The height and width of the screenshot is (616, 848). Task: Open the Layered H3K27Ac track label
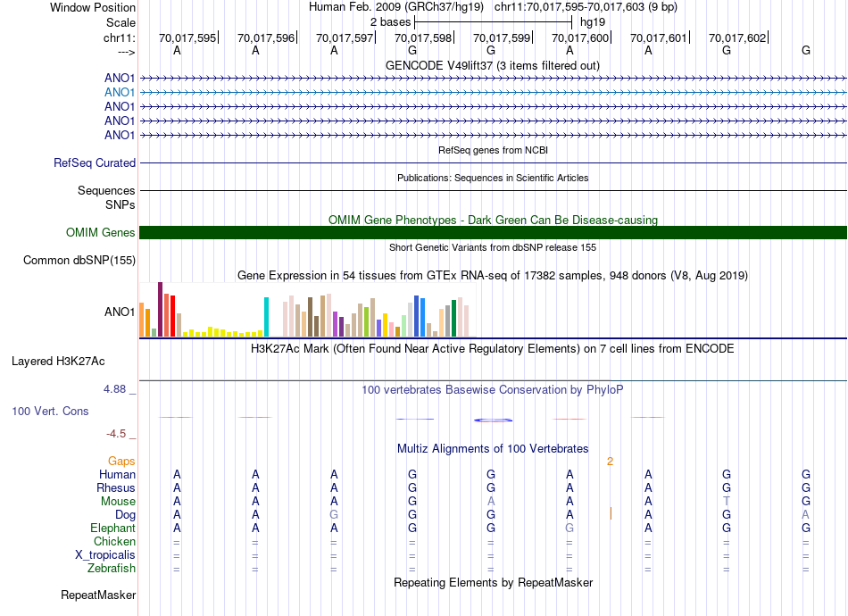tap(58, 362)
